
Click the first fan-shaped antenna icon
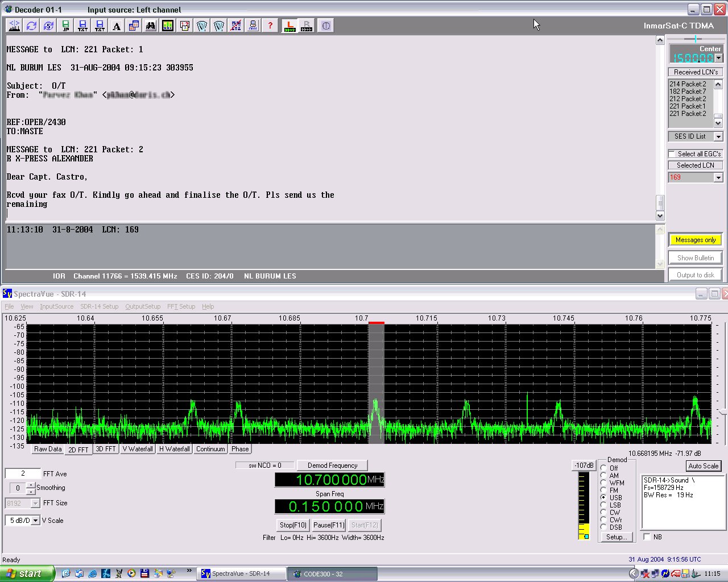click(x=202, y=26)
